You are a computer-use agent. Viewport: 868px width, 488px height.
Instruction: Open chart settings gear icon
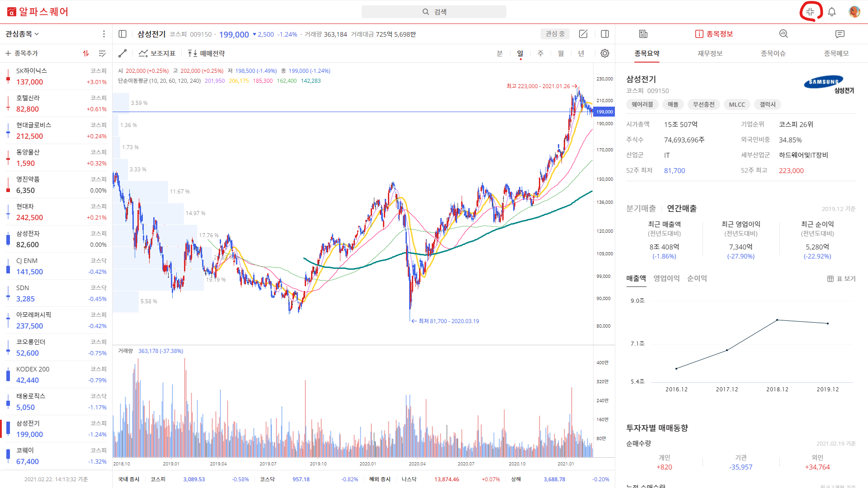[605, 53]
